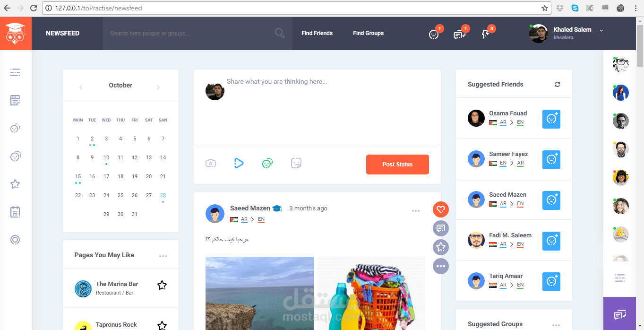This screenshot has height=330, width=644.
Task: Click the Olympus owl logo
Action: click(16, 34)
